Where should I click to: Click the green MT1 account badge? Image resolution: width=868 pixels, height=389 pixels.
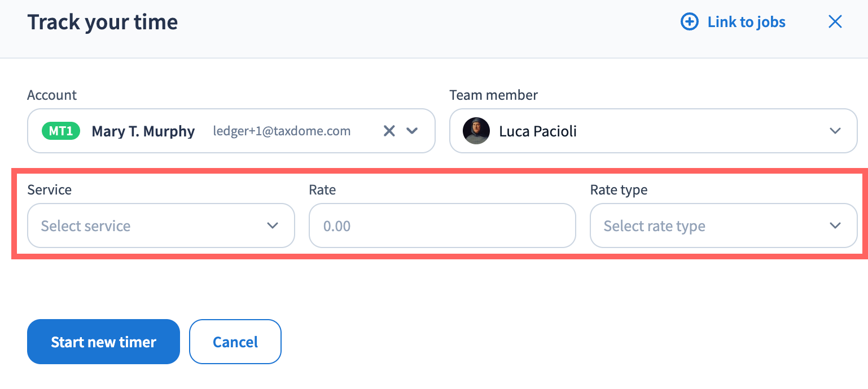pyautogui.click(x=61, y=131)
